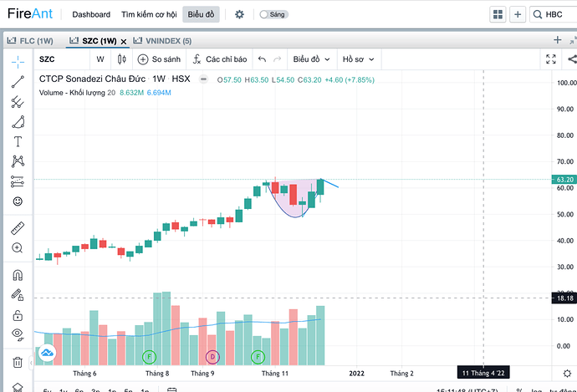Viewport: 577px width, 392px height.
Task: Select the ruler measure tool
Action: coord(18,228)
